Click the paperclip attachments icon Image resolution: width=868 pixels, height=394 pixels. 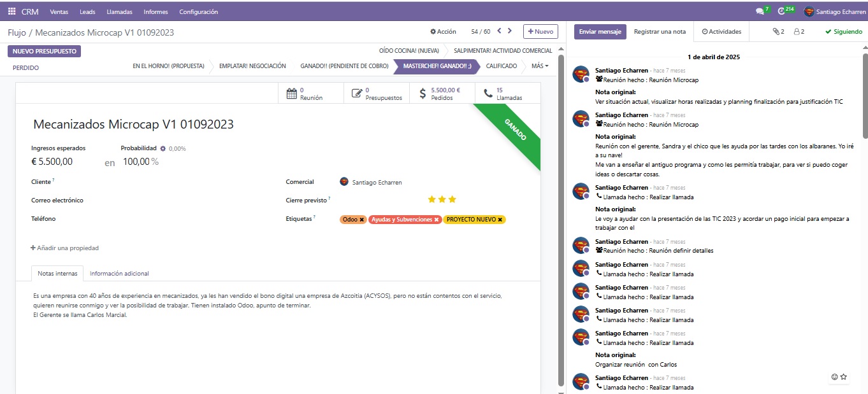[x=778, y=32]
